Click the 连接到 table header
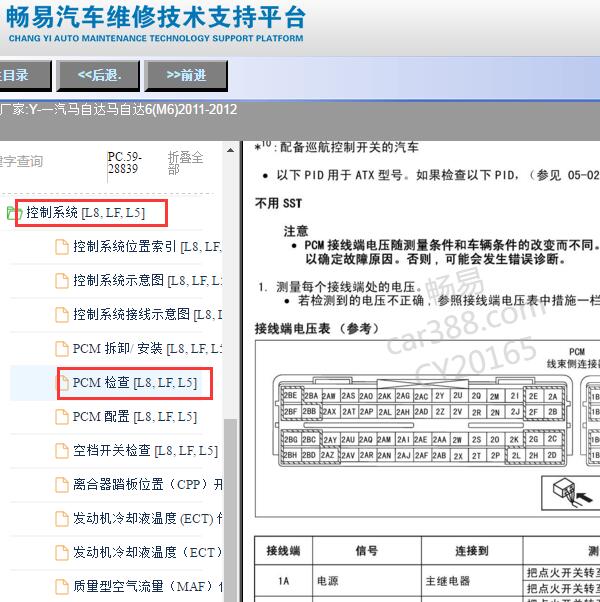 click(x=472, y=551)
